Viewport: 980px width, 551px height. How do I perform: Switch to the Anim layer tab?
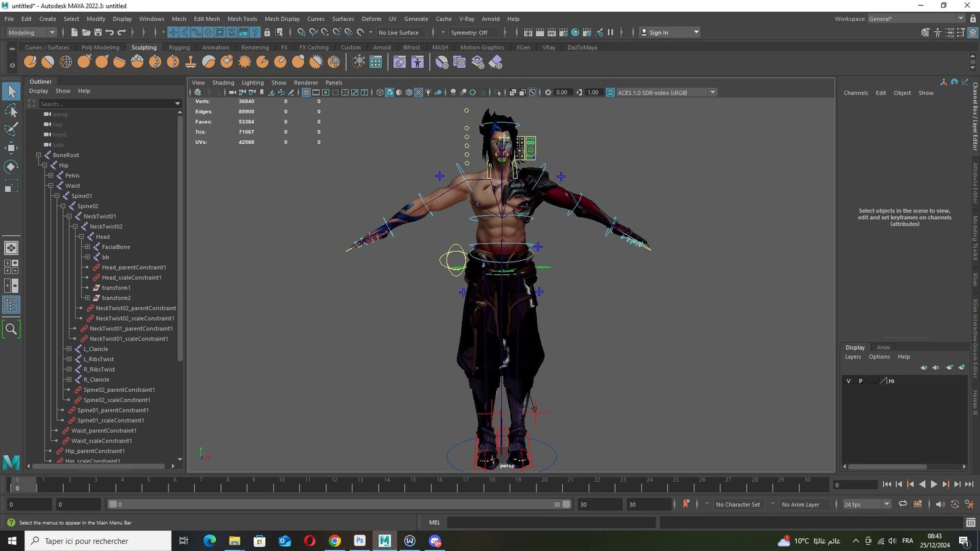pos(883,347)
